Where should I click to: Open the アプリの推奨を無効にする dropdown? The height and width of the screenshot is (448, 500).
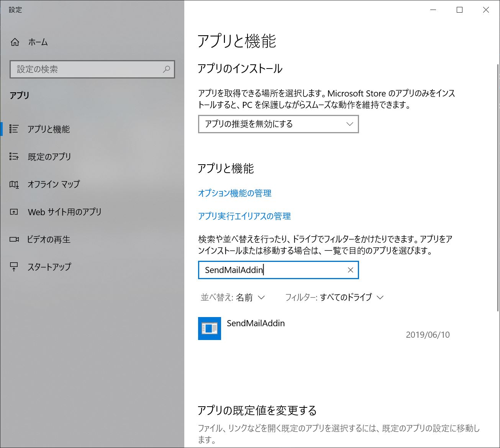[279, 124]
